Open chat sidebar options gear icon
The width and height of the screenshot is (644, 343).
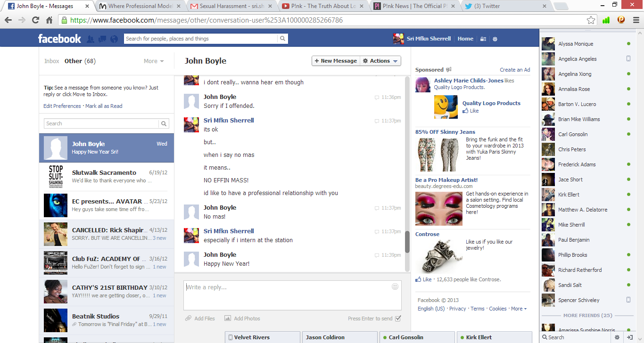click(617, 337)
